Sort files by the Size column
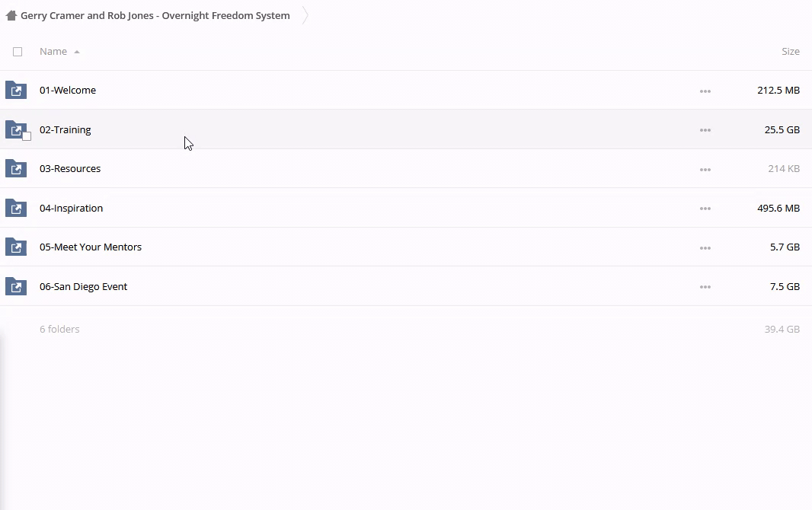This screenshot has height=510, width=812. point(790,52)
